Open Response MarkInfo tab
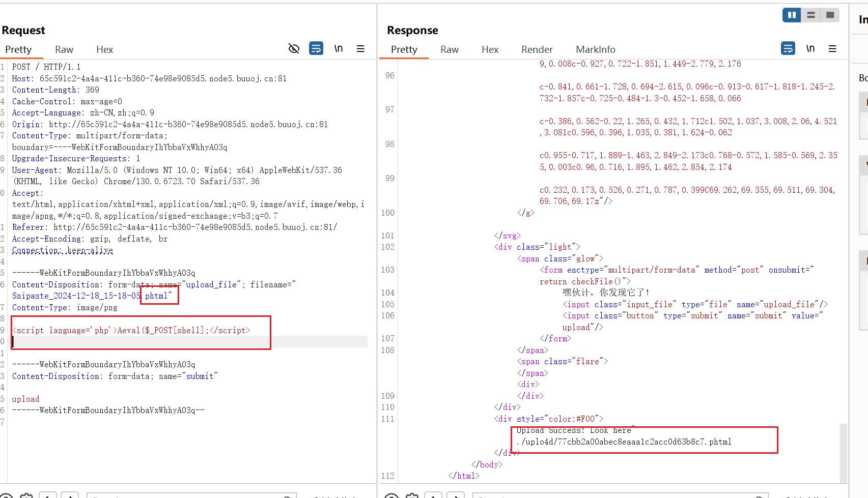Screen dimensions: 868x498 596,49
